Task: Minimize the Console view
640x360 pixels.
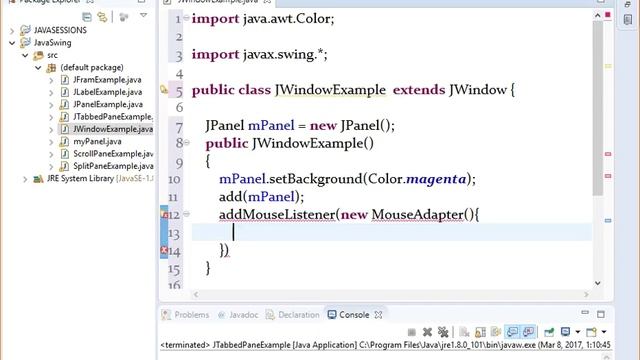Action: pyautogui.click(x=585, y=313)
